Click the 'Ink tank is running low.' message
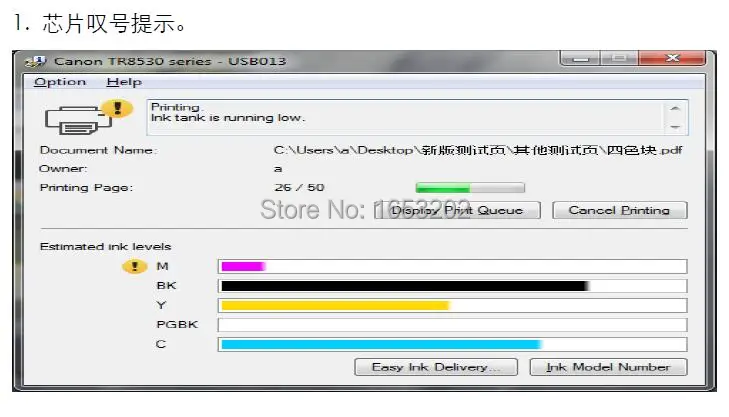Viewport: 729px width, 417px height. click(x=228, y=118)
